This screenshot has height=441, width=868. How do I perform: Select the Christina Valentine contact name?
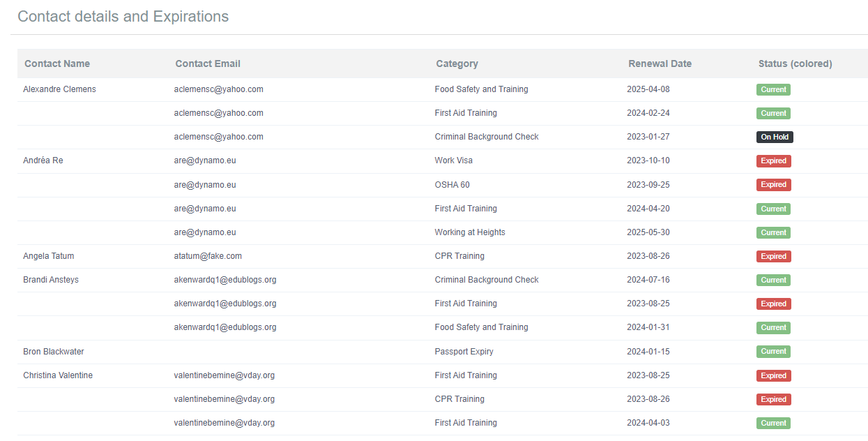(58, 375)
